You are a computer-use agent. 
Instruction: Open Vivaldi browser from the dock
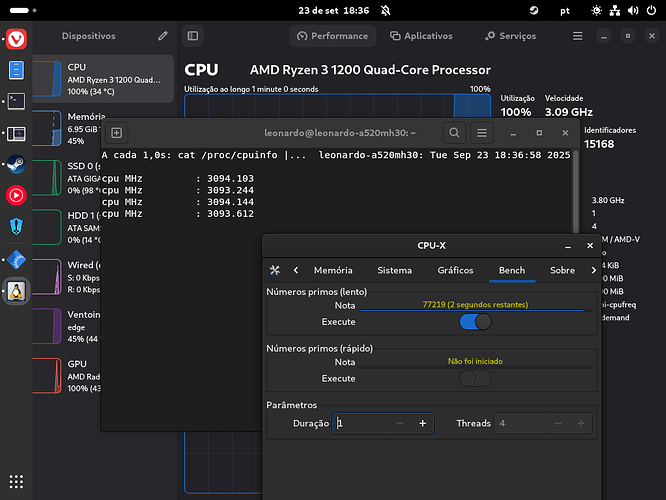pos(18,39)
